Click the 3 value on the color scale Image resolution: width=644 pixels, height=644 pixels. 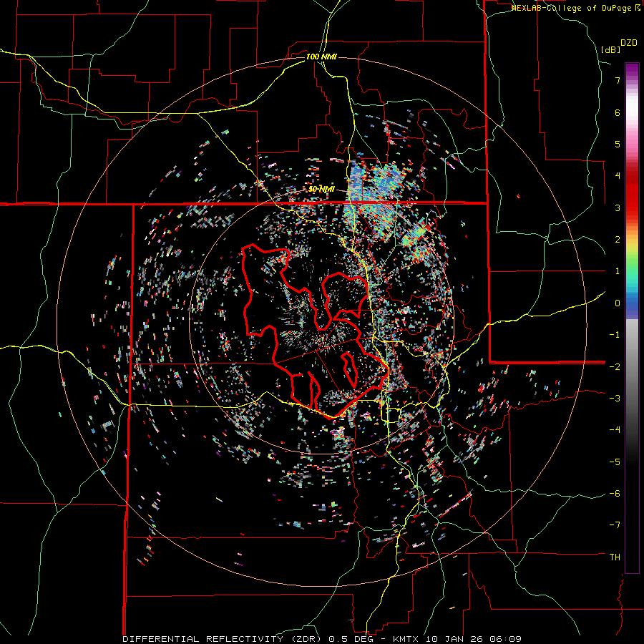(618, 208)
